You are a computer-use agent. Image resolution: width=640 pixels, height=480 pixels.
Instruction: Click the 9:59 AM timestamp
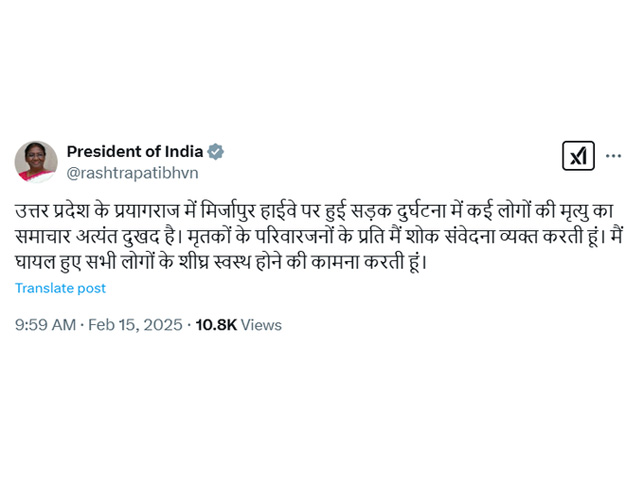pyautogui.click(x=45, y=325)
